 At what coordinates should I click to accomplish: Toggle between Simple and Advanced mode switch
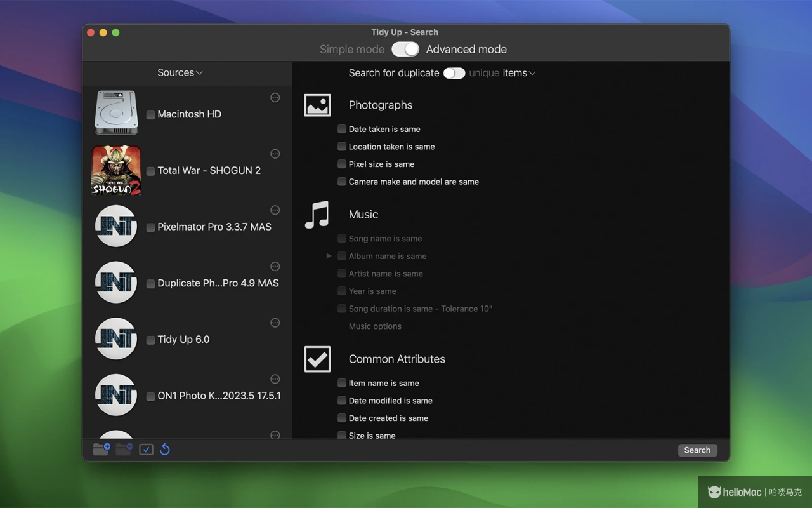point(405,50)
